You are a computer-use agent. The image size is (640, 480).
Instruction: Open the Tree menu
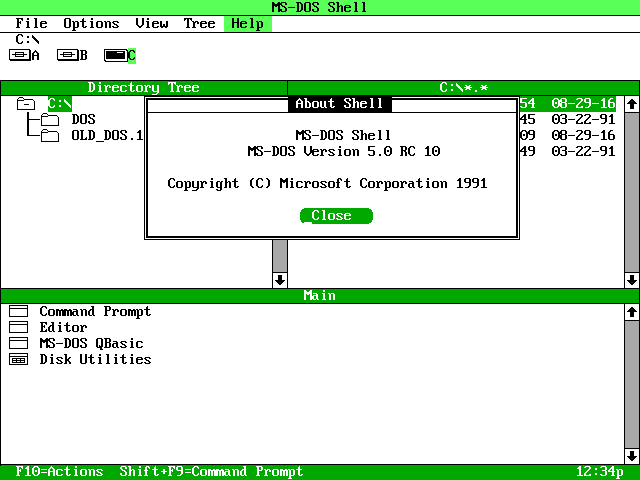point(199,23)
